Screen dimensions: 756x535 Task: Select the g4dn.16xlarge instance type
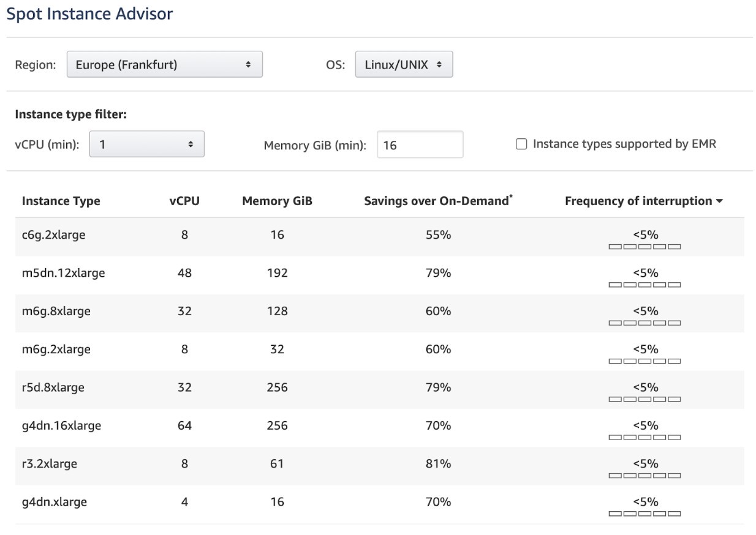tap(61, 425)
